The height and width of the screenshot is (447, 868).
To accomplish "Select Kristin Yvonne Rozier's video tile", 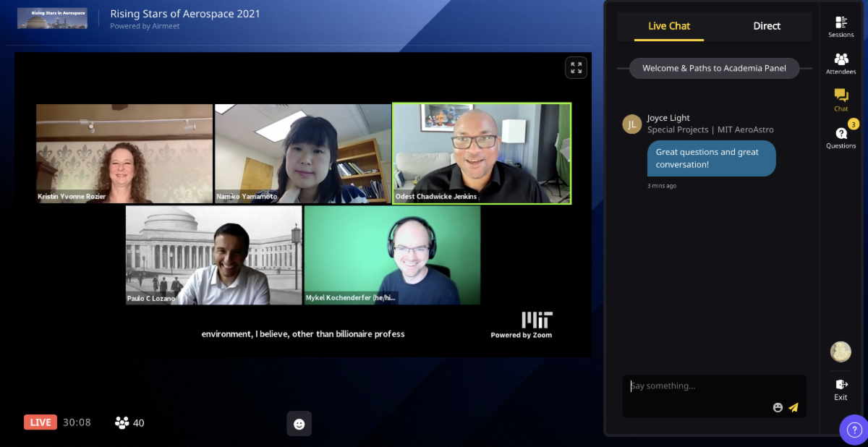I will (x=124, y=153).
